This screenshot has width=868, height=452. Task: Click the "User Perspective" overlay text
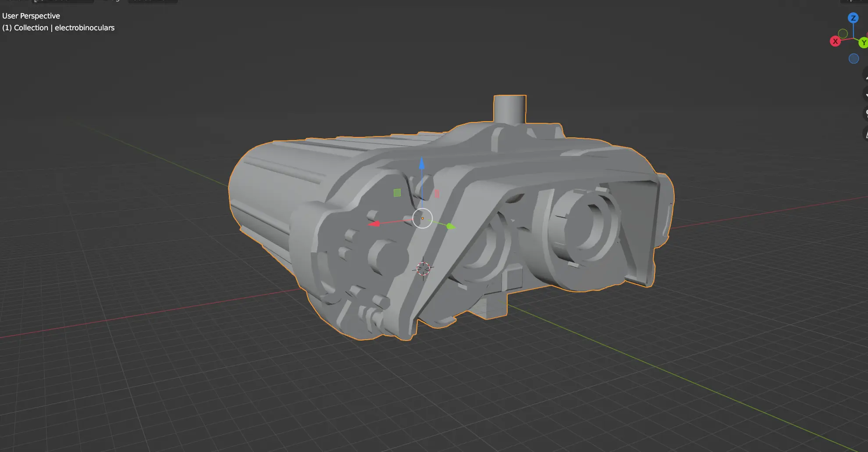(31, 16)
